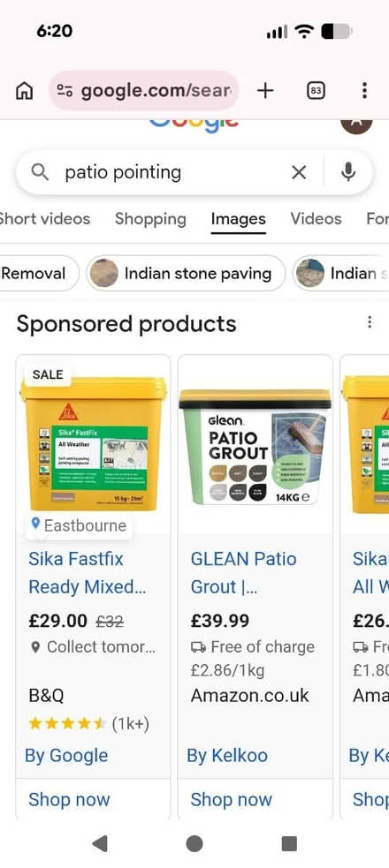Viewport: 389px width, 868px height.
Task: Select the Indian stone paving filter chip
Action: coord(186,273)
